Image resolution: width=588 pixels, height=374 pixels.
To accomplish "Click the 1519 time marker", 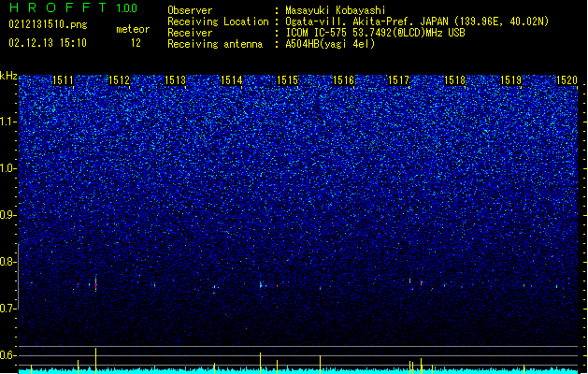I will click(x=511, y=80).
